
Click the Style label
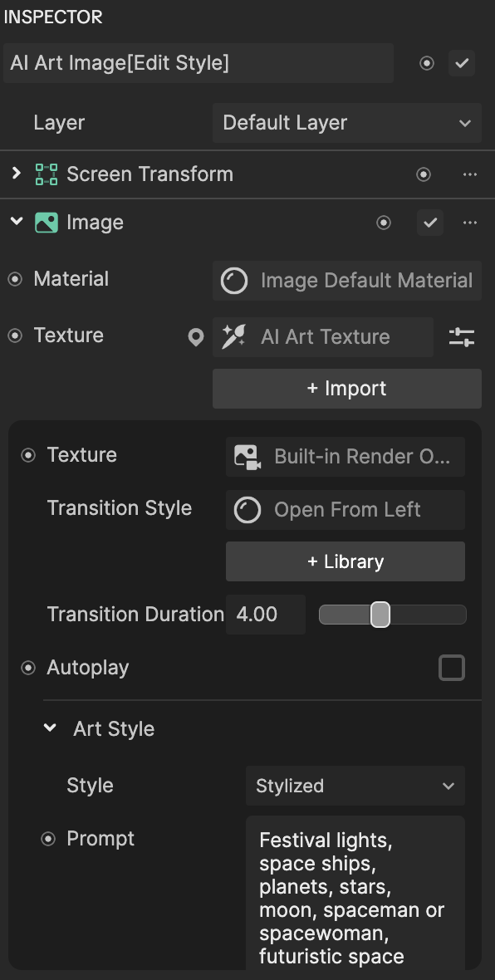pos(90,786)
